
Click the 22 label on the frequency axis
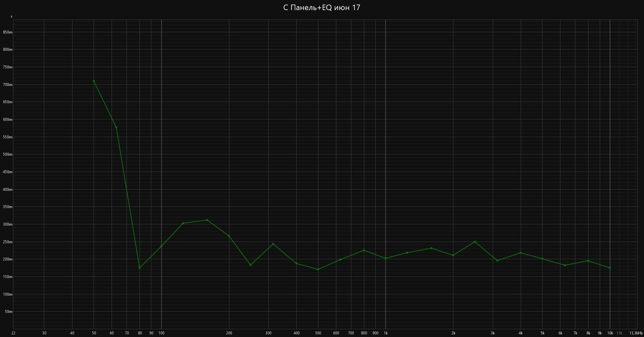coord(13,333)
